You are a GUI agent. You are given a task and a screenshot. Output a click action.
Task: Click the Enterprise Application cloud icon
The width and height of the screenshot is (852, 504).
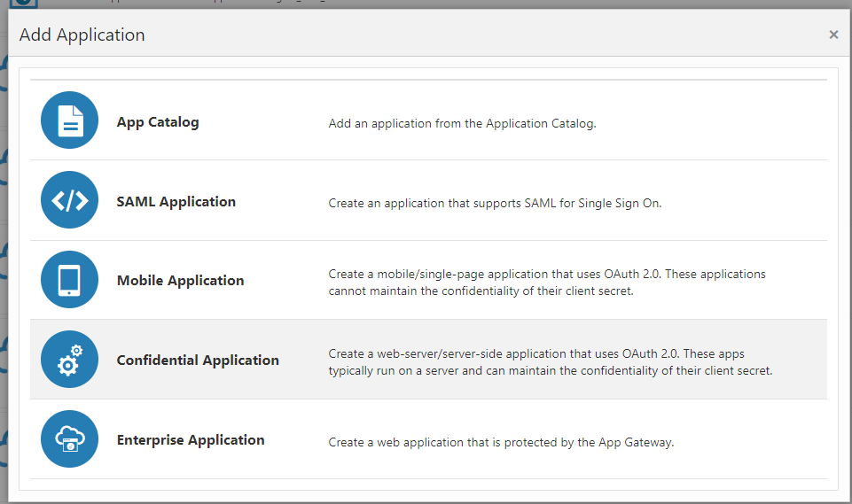[x=69, y=439]
